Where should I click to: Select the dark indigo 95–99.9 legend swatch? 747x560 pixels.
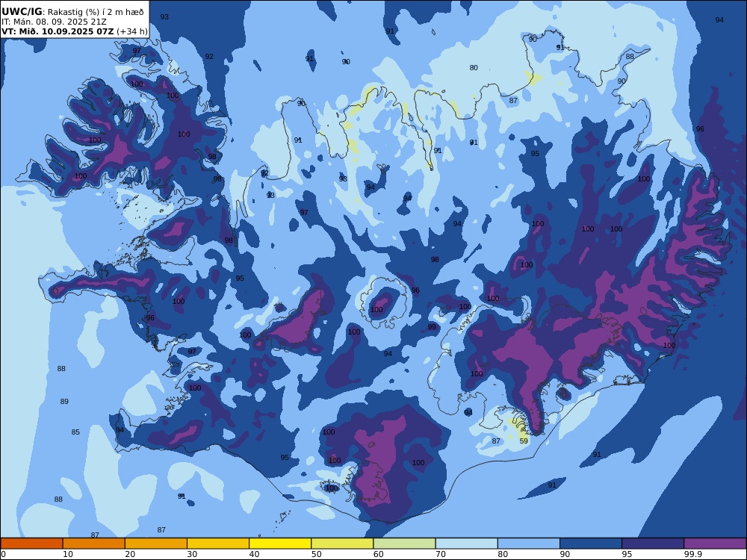coord(653,544)
